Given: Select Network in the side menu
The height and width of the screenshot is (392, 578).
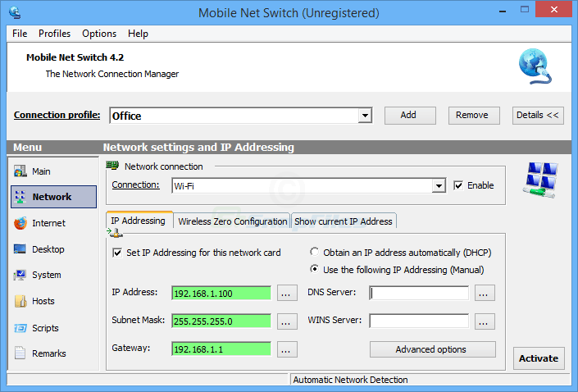Looking at the screenshot, I should click(53, 197).
